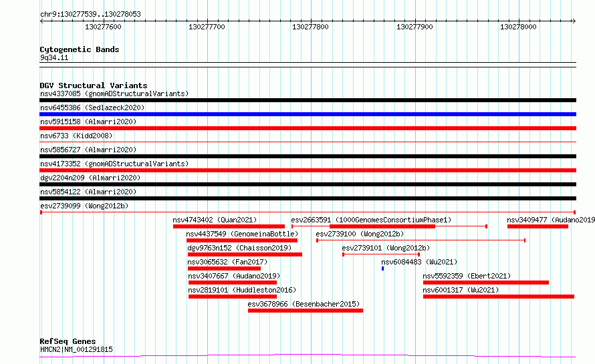Open the nsv5854122 (Almarri2020) label
This screenshot has height=364, width=595.
click(x=88, y=192)
